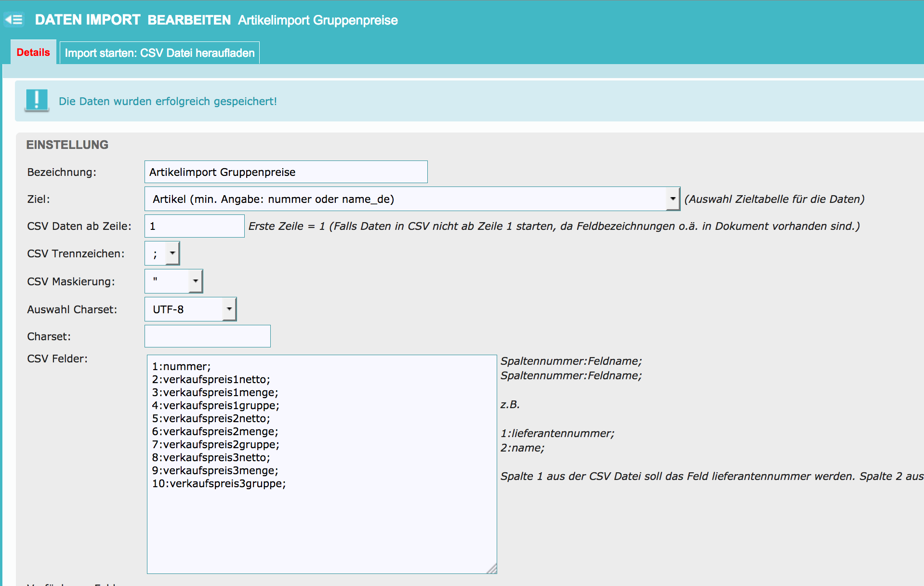Click BEARBEITEN in the page header
This screenshot has height=586, width=924.
(x=189, y=20)
